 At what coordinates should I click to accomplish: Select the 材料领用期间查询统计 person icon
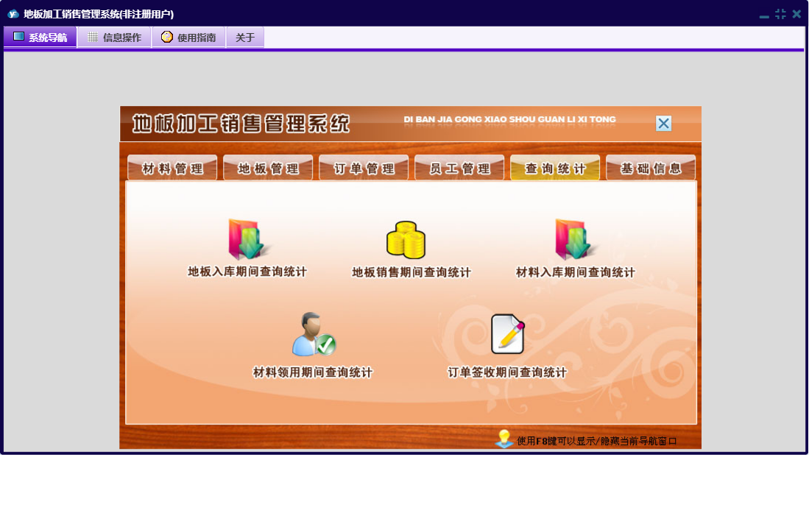[313, 335]
